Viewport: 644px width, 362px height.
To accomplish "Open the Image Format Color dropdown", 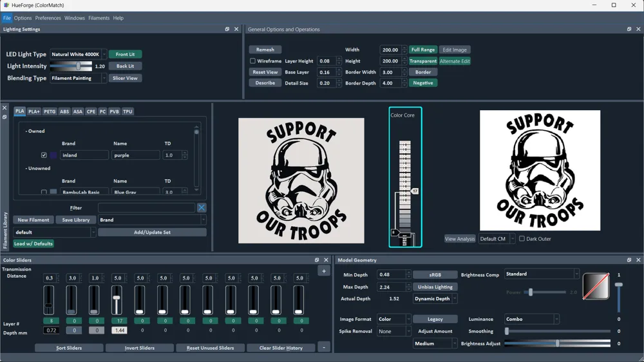I will click(394, 319).
